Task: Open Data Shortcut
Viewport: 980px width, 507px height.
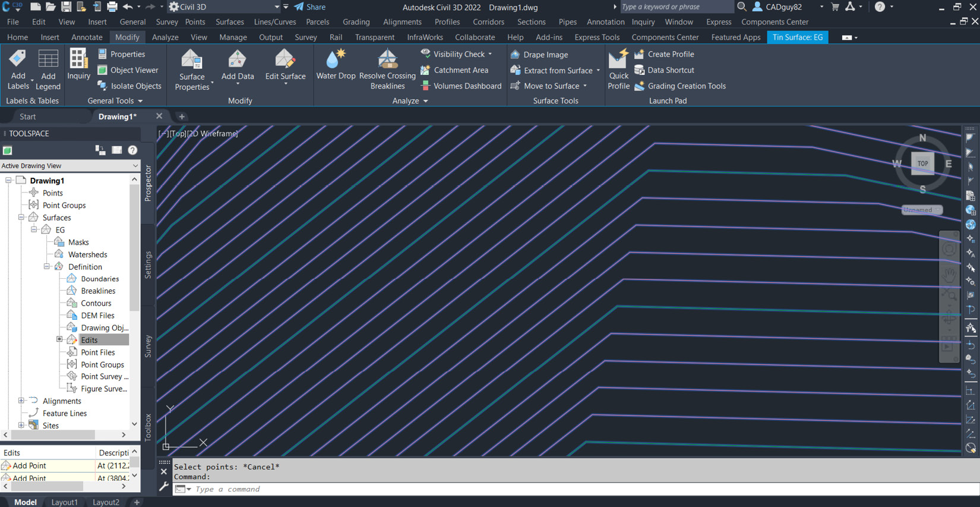Action: click(x=664, y=70)
